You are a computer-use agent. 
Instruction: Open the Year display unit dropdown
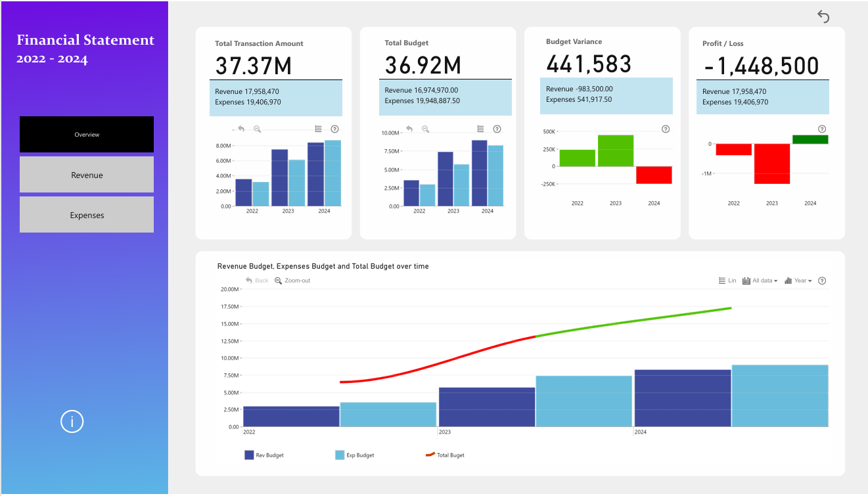coord(798,281)
